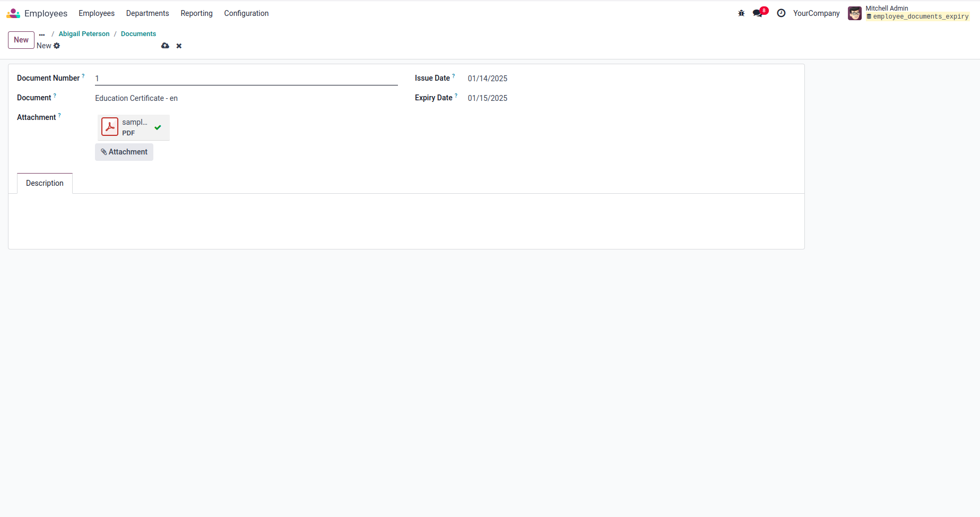Image resolution: width=980 pixels, height=517 pixels.
Task: Select the Description tab
Action: coord(45,183)
